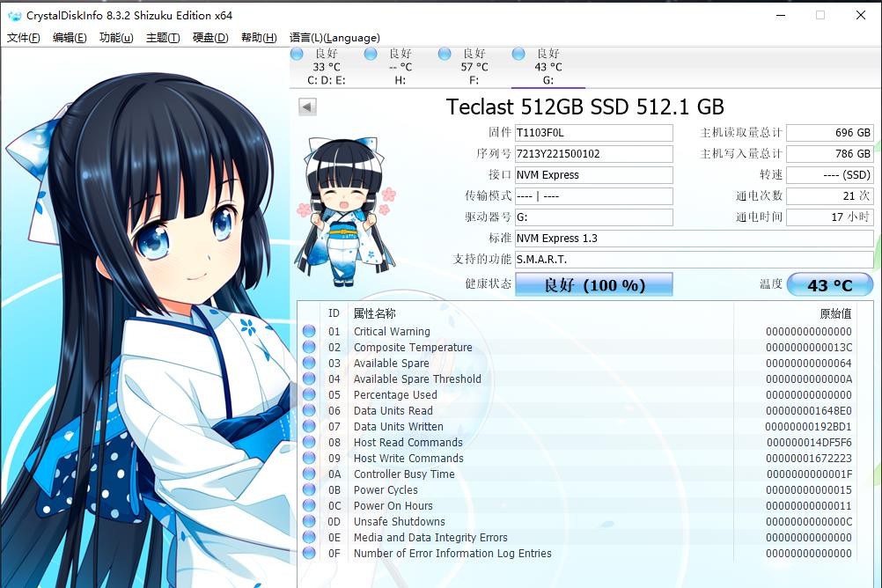Open the 主题(T) menu
This screenshot has width=882, height=588.
tap(163, 38)
